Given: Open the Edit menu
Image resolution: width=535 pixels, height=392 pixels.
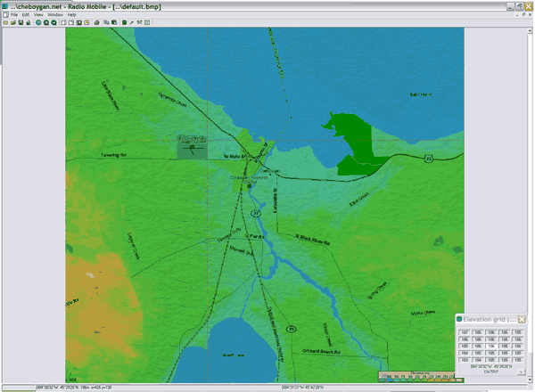Looking at the screenshot, I should click(26, 15).
